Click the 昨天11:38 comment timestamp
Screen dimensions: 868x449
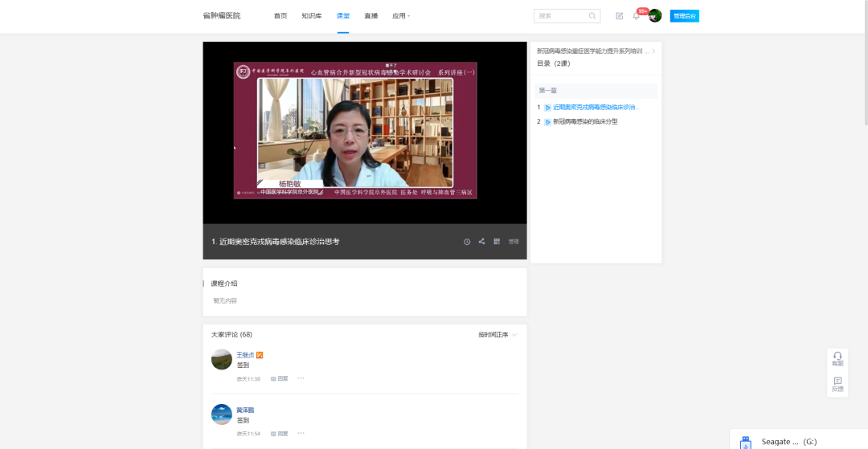pyautogui.click(x=248, y=379)
